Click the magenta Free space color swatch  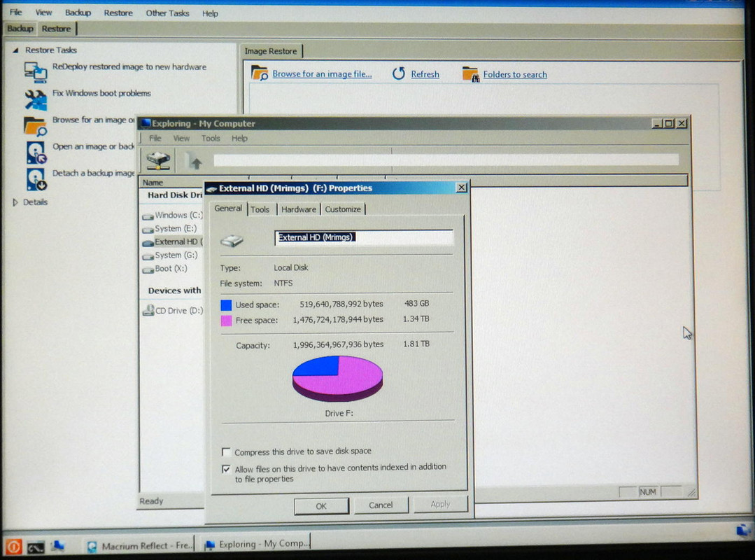click(226, 320)
